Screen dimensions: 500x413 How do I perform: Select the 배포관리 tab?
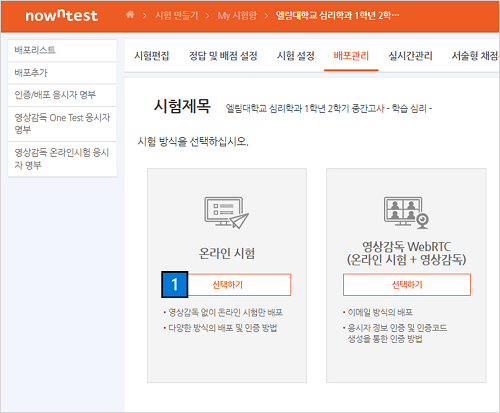[x=351, y=56]
